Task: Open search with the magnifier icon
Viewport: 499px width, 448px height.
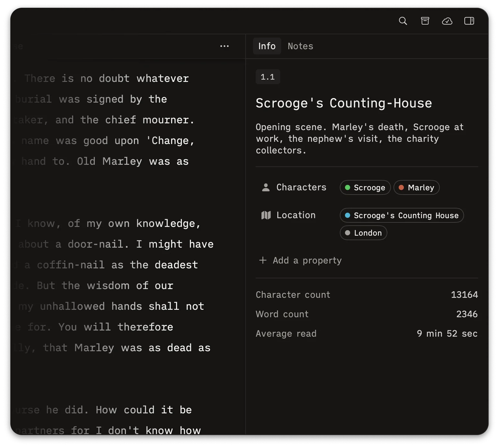Action: click(403, 21)
